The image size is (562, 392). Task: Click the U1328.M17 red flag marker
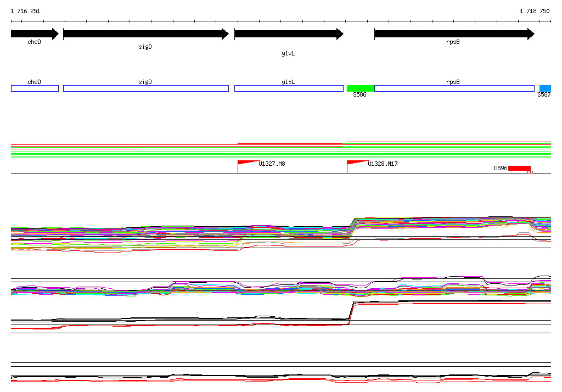[x=357, y=166]
